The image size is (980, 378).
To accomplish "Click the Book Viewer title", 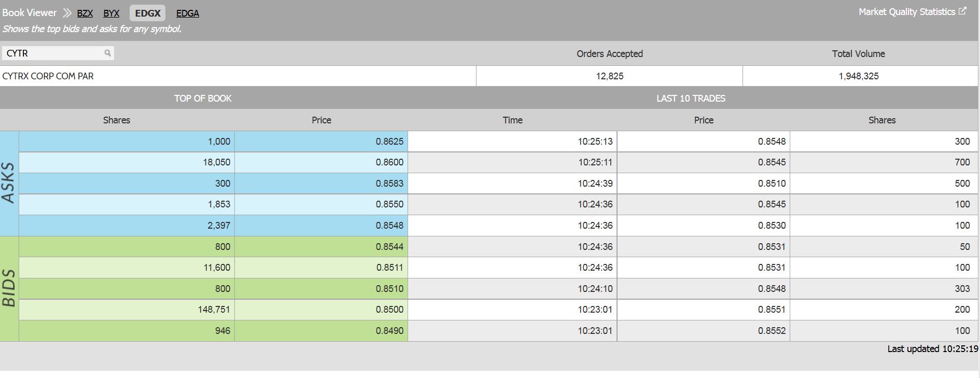I will tap(30, 13).
